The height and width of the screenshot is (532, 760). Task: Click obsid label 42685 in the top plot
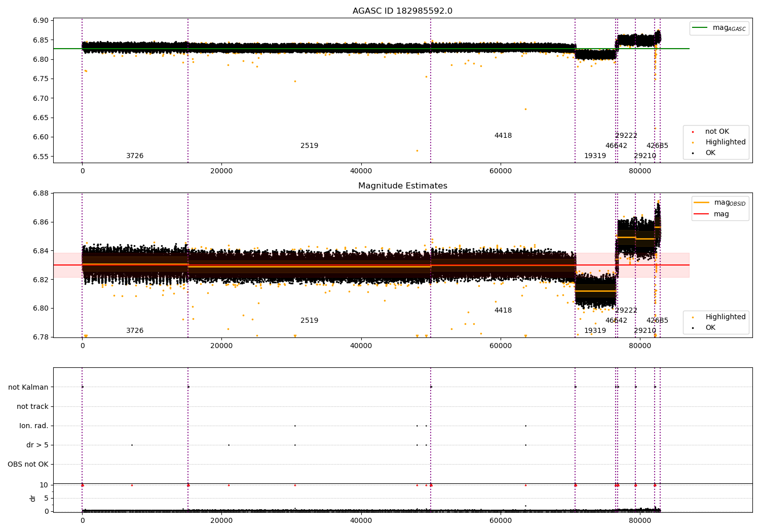click(x=657, y=146)
